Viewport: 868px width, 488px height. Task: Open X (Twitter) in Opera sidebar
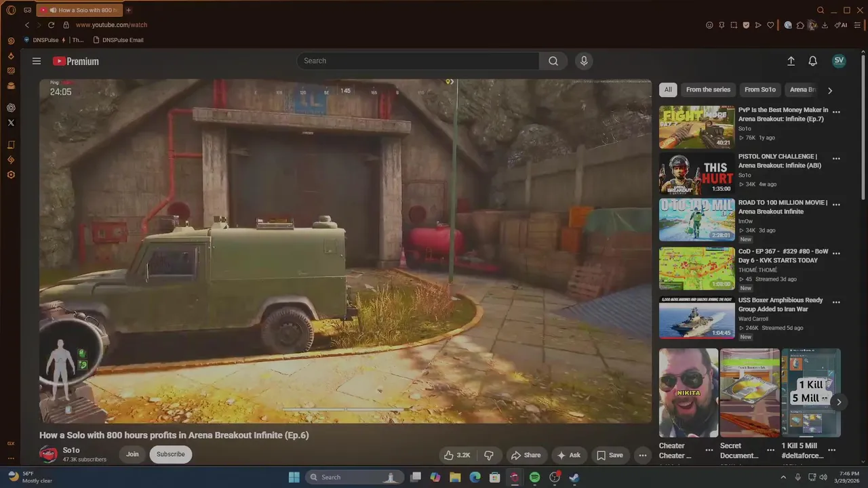(x=11, y=123)
